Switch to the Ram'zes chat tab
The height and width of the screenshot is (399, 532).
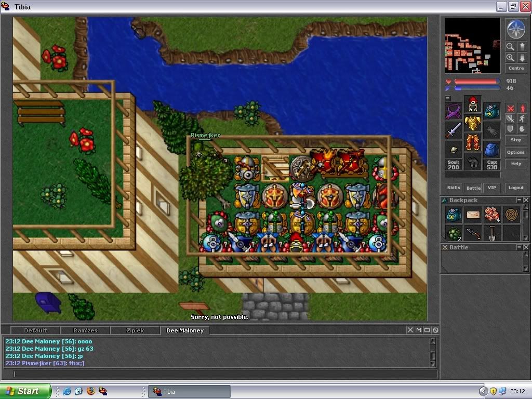pos(85,330)
